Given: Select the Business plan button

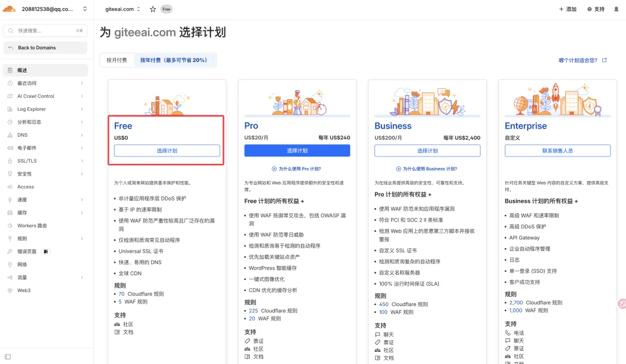Looking at the screenshot, I should [427, 151].
